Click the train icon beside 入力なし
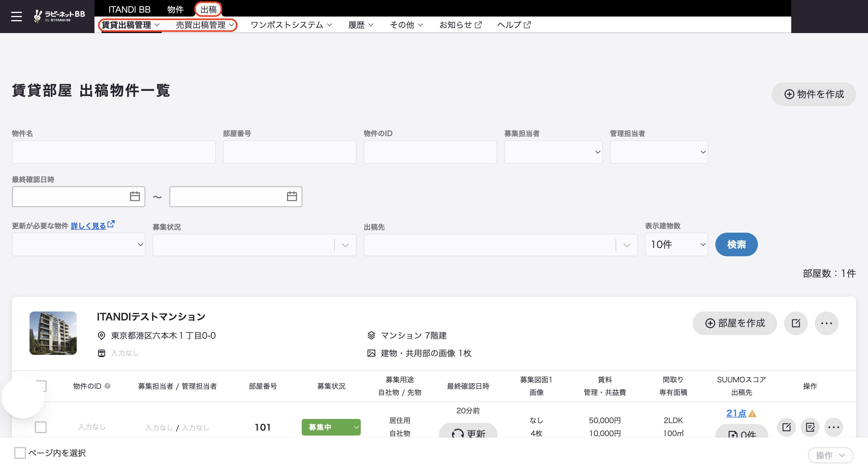The width and height of the screenshot is (868, 473). (102, 353)
